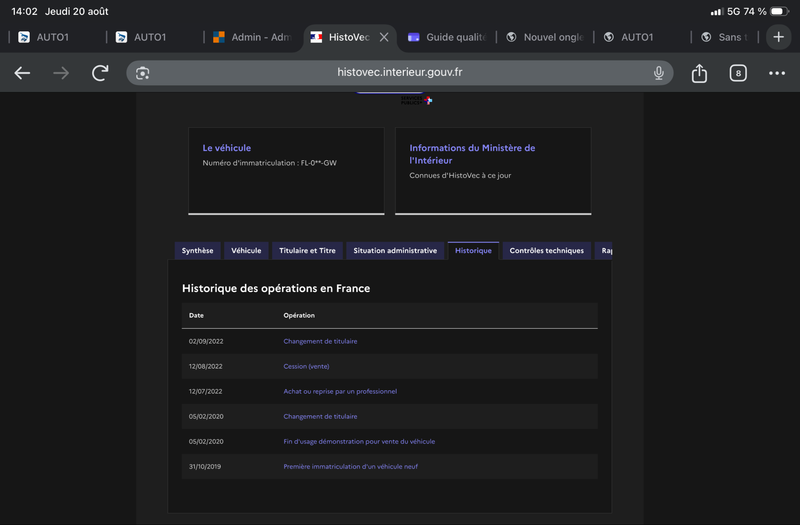Go back to the previous page
The width and height of the screenshot is (800, 525).
coord(22,73)
